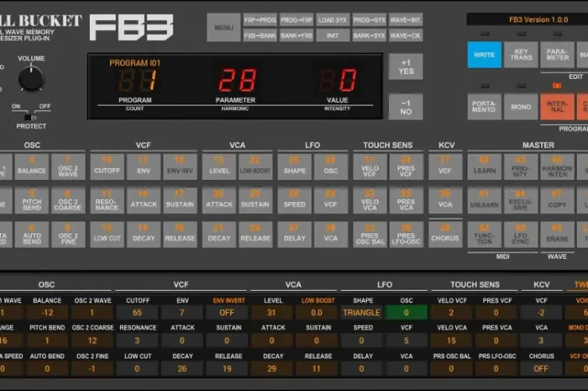
Task: Toggle the KEY TRANS button
Action: 521,55
